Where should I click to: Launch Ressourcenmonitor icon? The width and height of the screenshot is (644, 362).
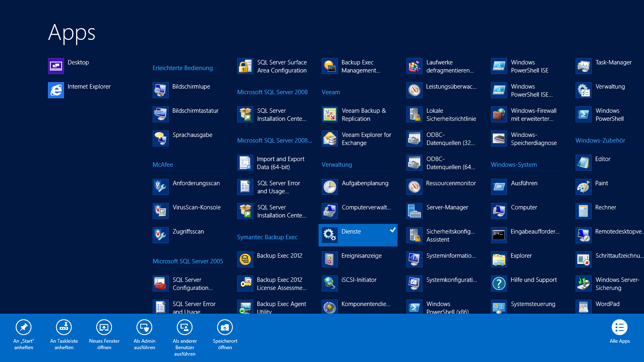[414, 187]
